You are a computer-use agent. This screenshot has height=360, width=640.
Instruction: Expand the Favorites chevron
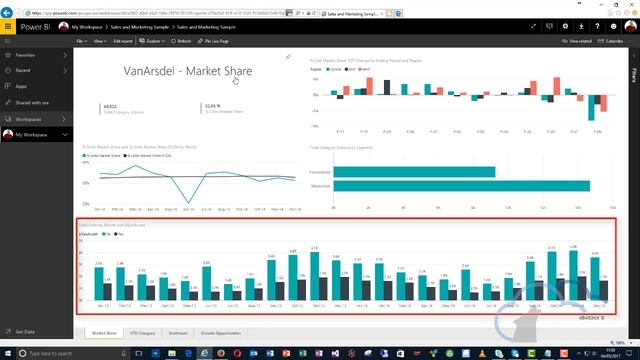click(65, 55)
